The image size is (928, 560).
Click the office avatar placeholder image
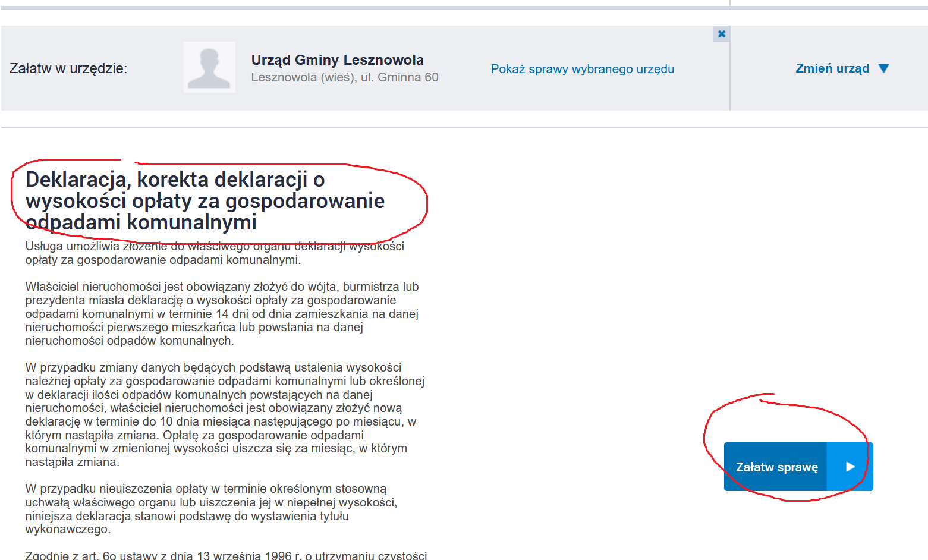click(209, 67)
